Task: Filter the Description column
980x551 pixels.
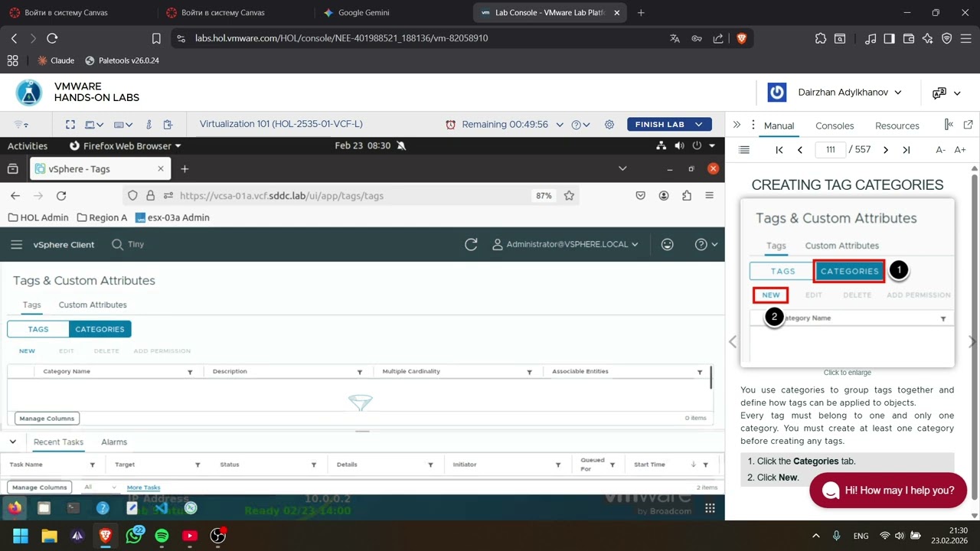Action: [360, 372]
